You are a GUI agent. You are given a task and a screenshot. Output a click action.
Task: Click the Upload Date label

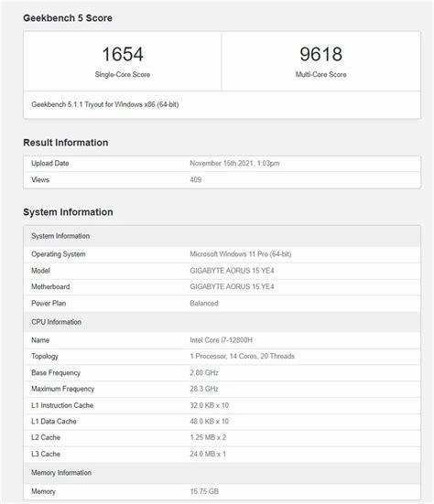click(x=49, y=164)
